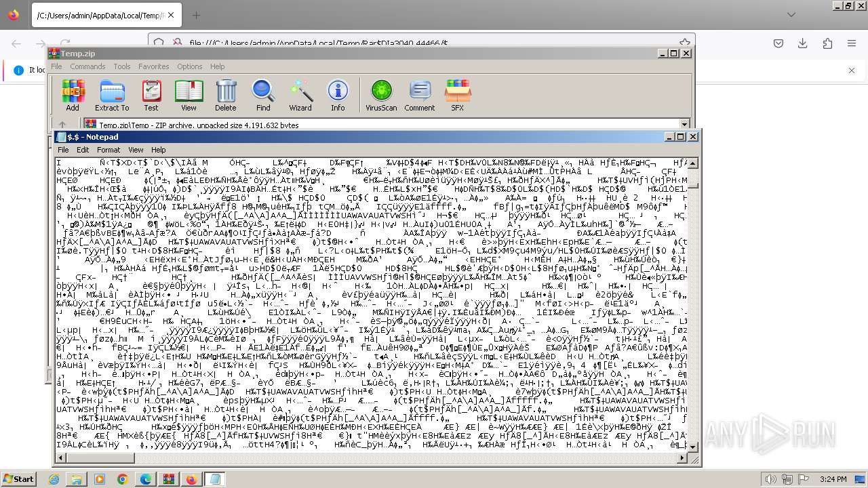This screenshot has width=868, height=488.
Task: Open Firefox application hamburger menu
Action: point(852,43)
